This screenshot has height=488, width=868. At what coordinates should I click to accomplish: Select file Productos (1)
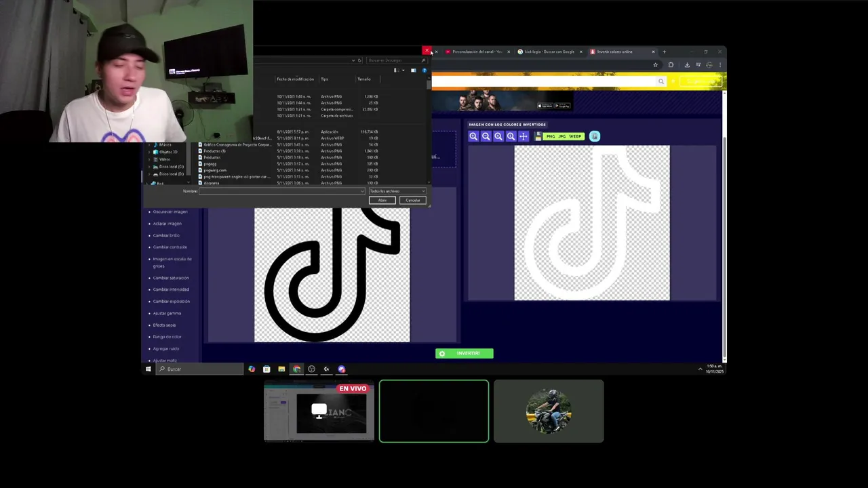click(214, 151)
